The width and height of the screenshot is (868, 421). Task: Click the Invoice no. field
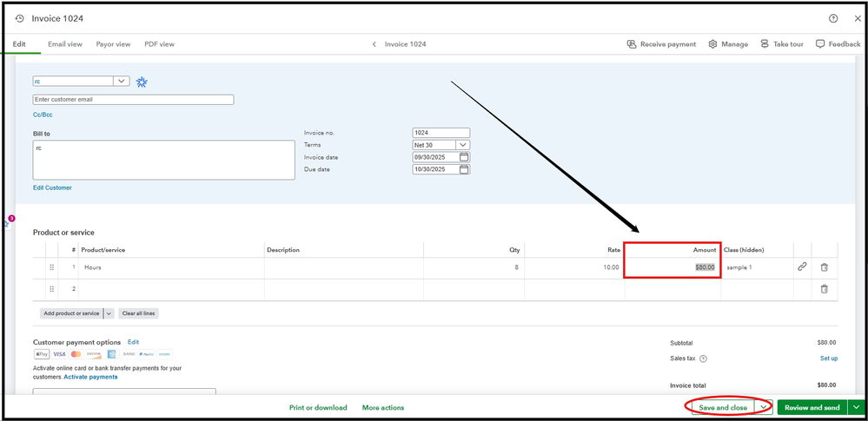point(441,133)
